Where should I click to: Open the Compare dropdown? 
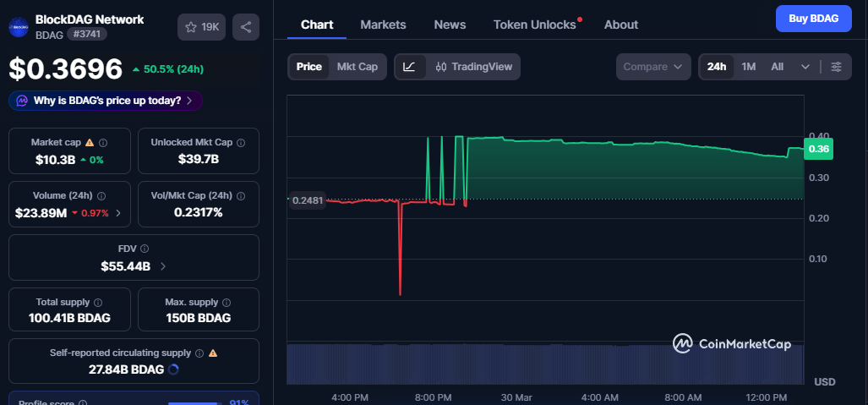pos(653,67)
